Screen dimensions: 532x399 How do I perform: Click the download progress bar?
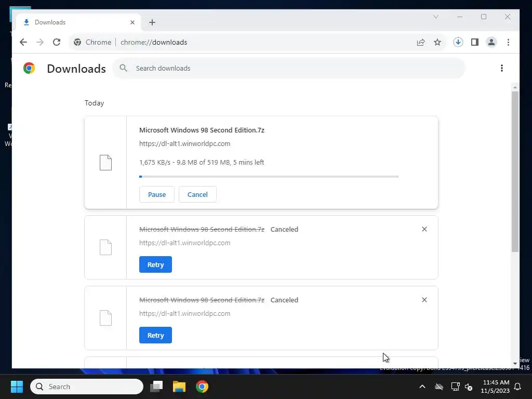269,177
